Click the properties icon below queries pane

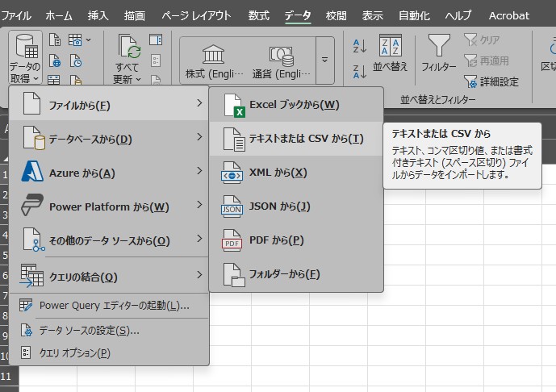point(156,60)
